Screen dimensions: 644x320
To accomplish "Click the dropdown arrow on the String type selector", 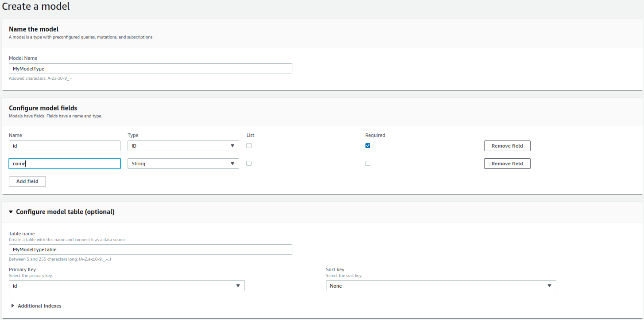I will point(232,163).
